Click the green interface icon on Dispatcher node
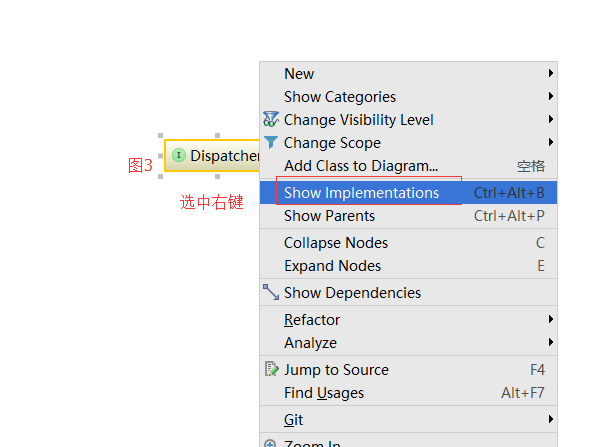This screenshot has height=447, width=594. click(179, 155)
